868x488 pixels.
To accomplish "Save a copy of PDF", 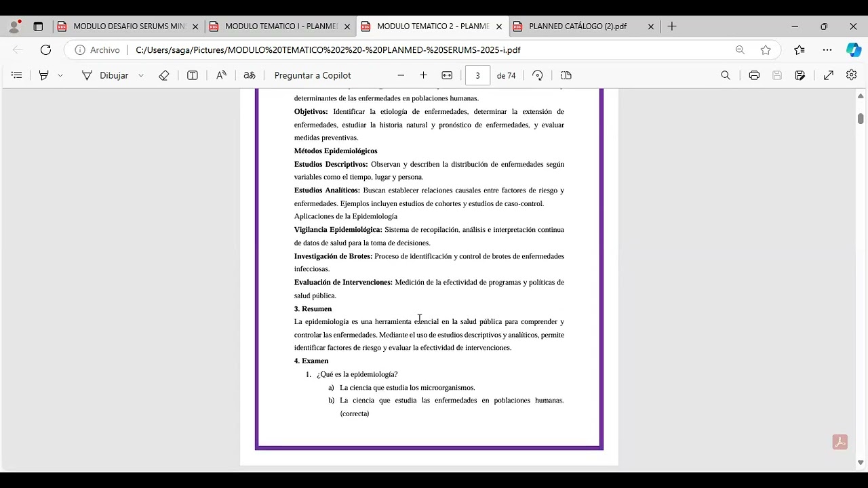I will (x=800, y=75).
